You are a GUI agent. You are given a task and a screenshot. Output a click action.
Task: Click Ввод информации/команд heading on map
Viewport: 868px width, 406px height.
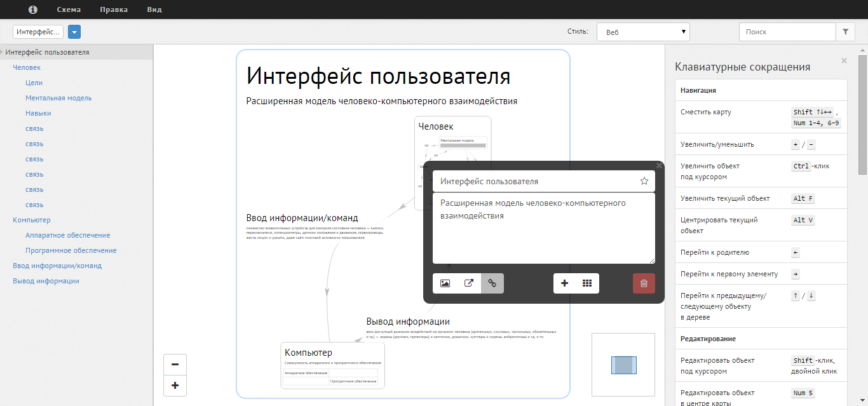(x=302, y=218)
